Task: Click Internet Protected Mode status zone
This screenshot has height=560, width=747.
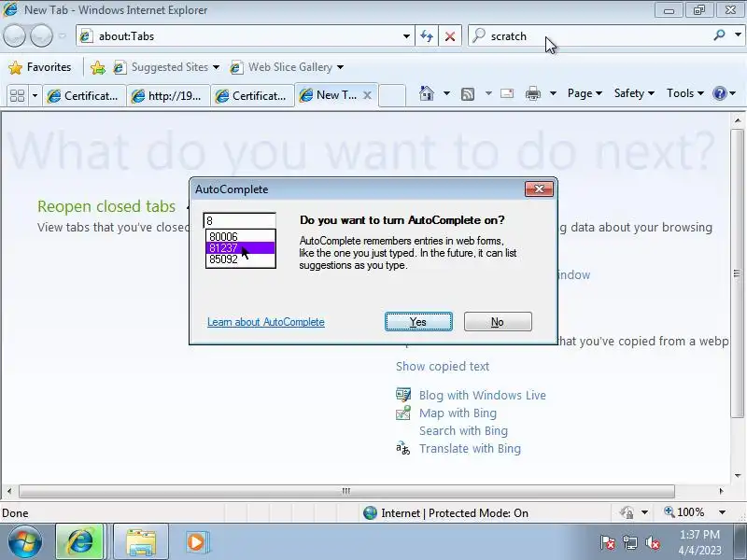Action: pyautogui.click(x=445, y=512)
